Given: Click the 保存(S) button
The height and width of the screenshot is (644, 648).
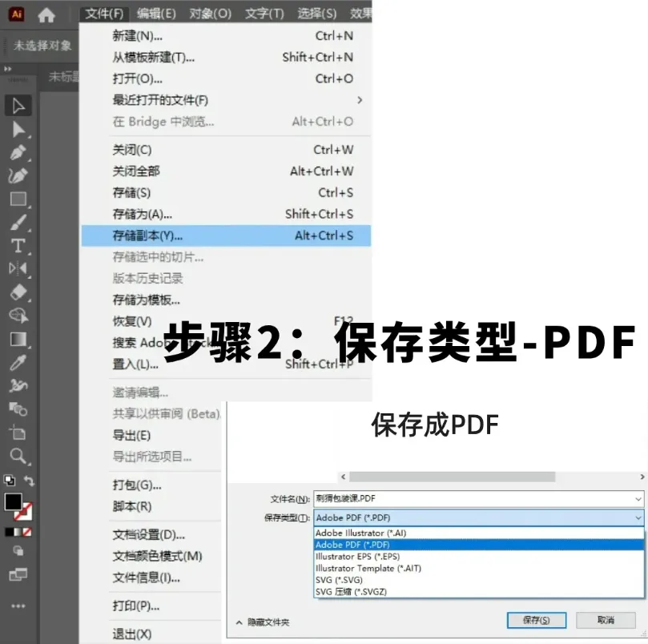Looking at the screenshot, I should tap(537, 620).
